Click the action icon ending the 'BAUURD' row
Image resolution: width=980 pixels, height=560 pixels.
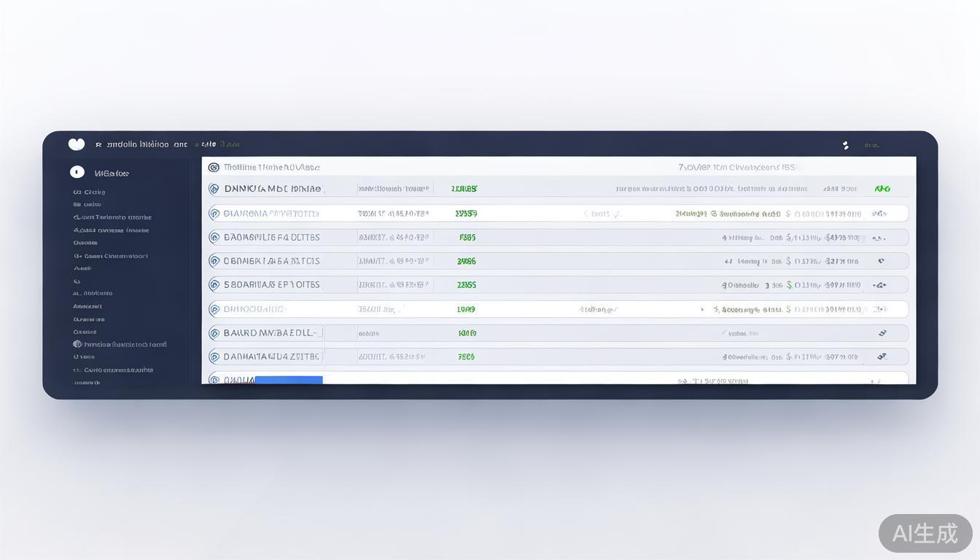882,333
